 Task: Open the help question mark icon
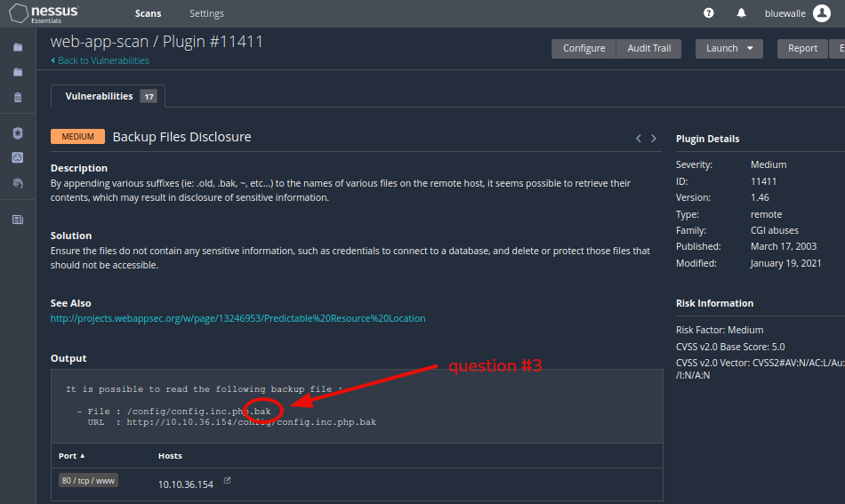coord(709,13)
